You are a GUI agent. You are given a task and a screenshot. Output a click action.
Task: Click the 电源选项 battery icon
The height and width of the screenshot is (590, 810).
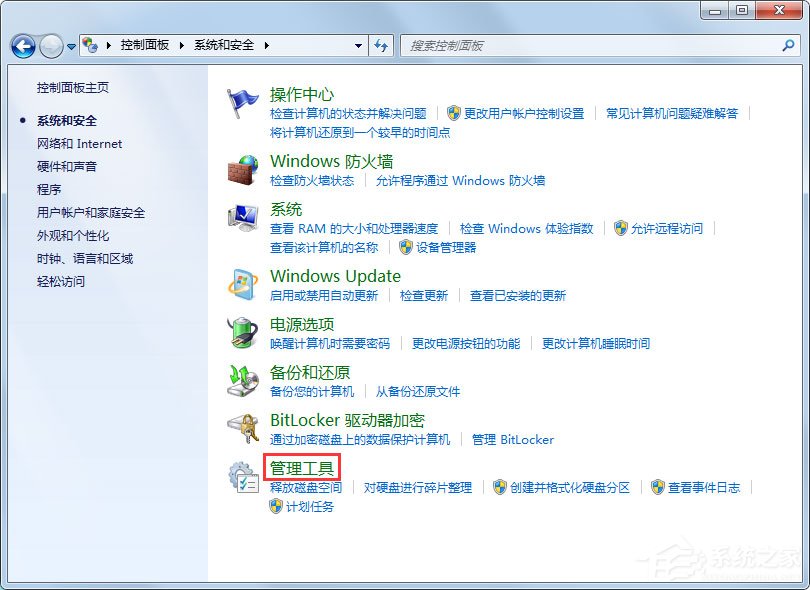tap(243, 334)
